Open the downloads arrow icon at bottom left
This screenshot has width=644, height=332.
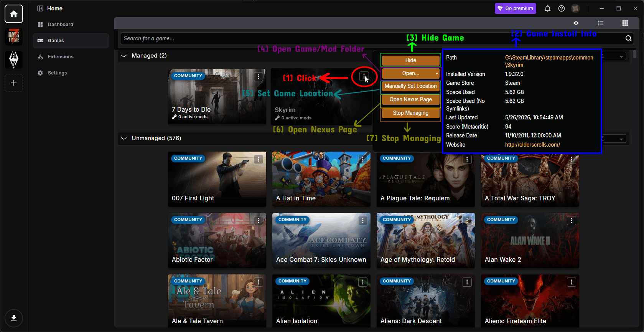14,318
